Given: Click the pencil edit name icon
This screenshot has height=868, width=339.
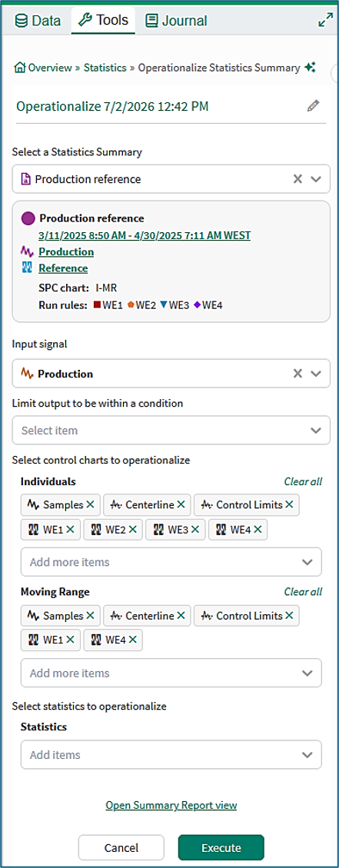Looking at the screenshot, I should pyautogui.click(x=314, y=106).
